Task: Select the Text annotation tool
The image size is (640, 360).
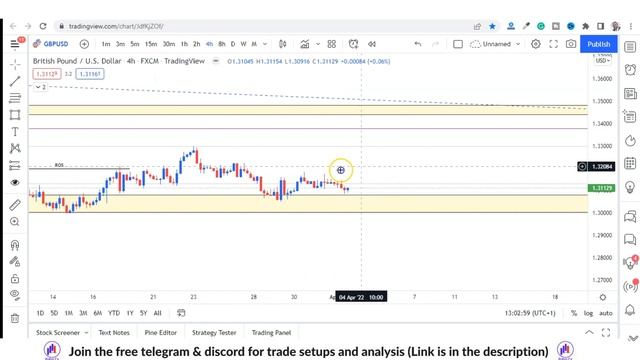Action: (15, 131)
